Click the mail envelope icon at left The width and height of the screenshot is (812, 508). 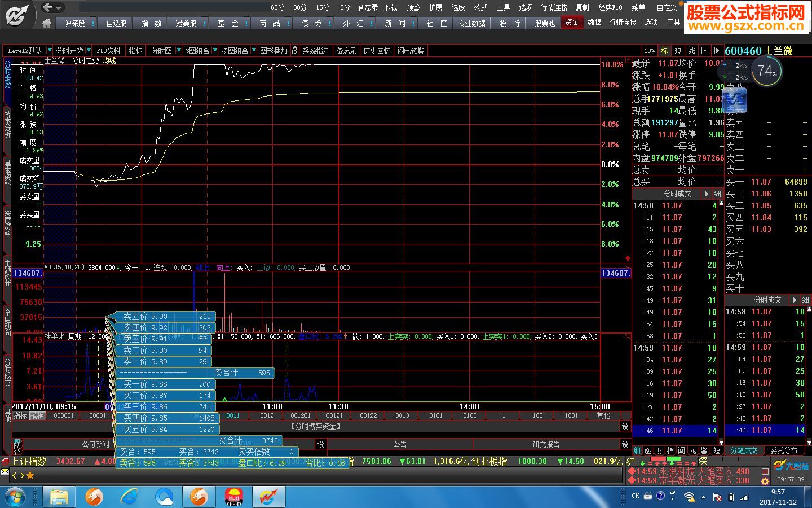[5, 471]
